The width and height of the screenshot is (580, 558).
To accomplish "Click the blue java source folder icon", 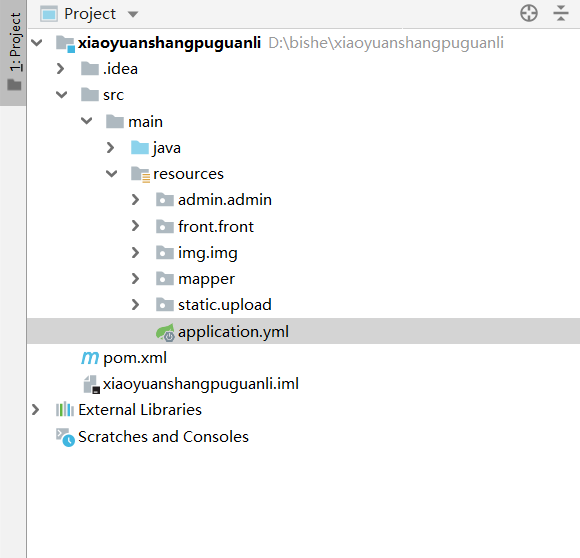I will tap(140, 148).
